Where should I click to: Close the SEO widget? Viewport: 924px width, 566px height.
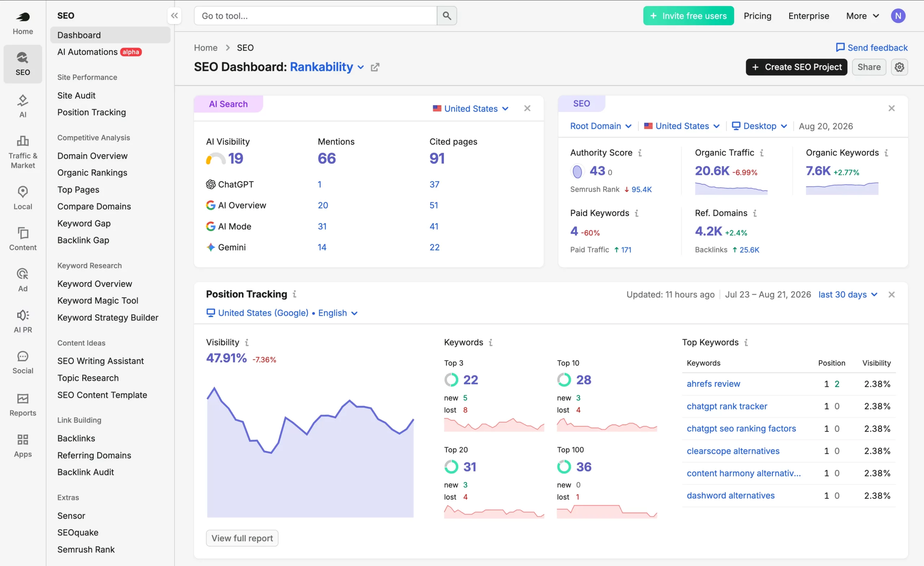pos(892,108)
